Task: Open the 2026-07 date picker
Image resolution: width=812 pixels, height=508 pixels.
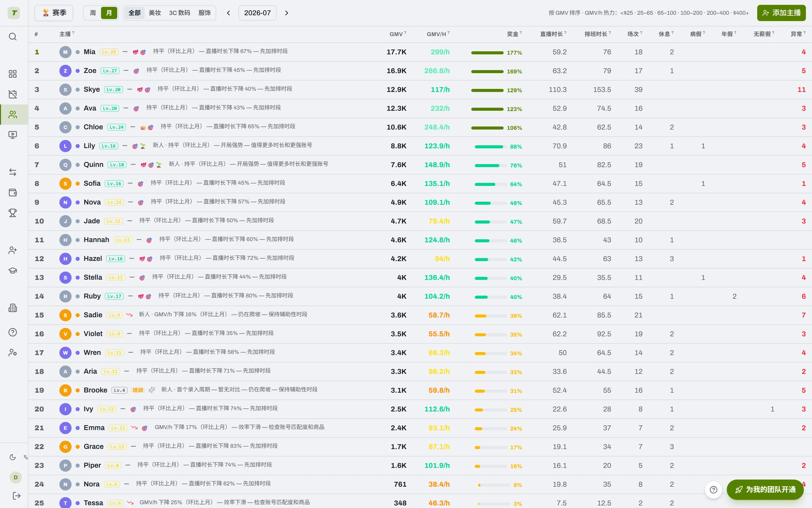Action: [x=257, y=13]
